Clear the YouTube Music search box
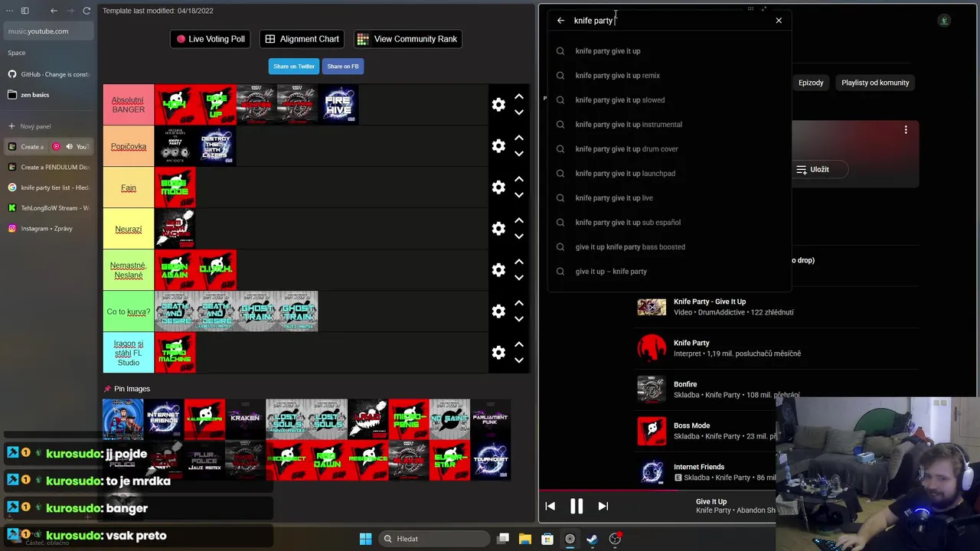This screenshot has height=551, width=980. (x=779, y=21)
